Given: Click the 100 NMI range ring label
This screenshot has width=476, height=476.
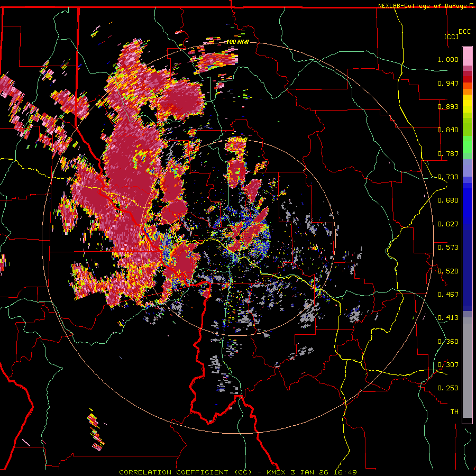Looking at the screenshot, I should pyautogui.click(x=237, y=42).
